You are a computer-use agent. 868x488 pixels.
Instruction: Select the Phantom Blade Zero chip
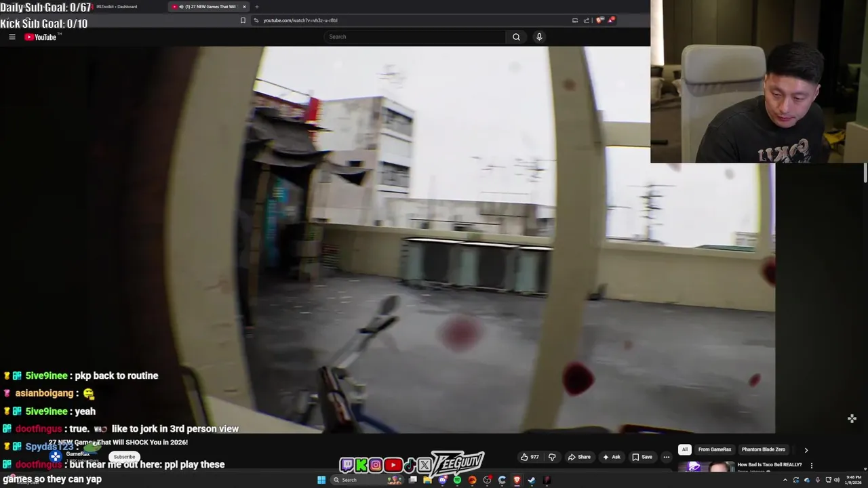pyautogui.click(x=764, y=449)
